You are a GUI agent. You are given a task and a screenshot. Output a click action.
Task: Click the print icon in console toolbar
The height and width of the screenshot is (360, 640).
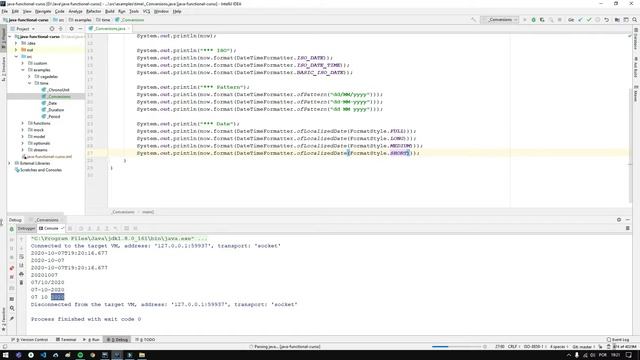point(21,274)
